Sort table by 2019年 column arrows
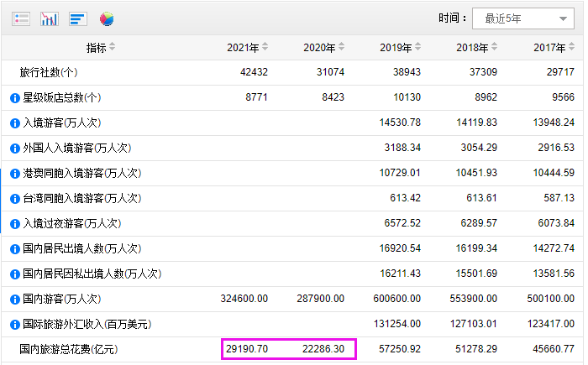The image size is (588, 365). [417, 47]
